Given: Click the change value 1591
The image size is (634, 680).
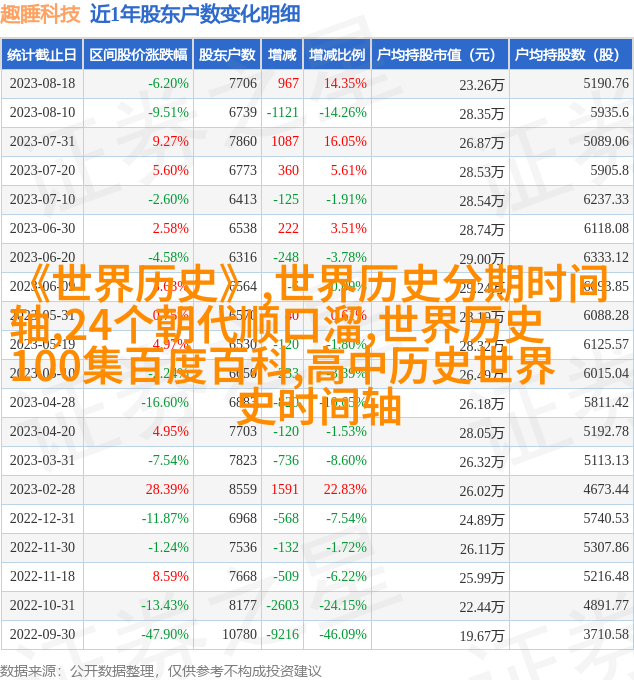Looking at the screenshot, I should pos(285,489).
